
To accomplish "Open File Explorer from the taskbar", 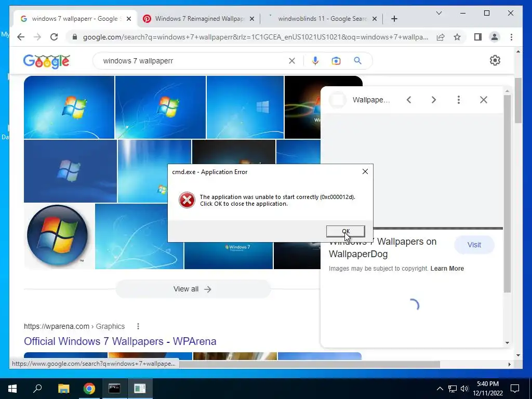I will [x=63, y=389].
